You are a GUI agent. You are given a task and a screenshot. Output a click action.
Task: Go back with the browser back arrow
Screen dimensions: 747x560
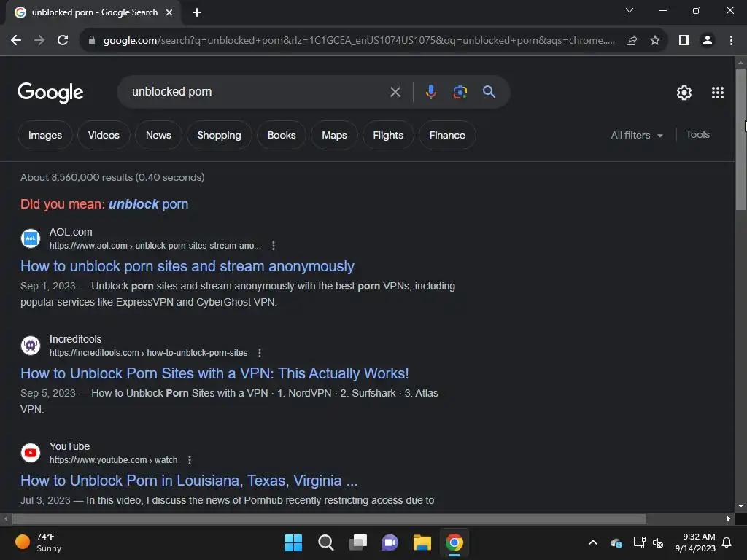point(16,41)
